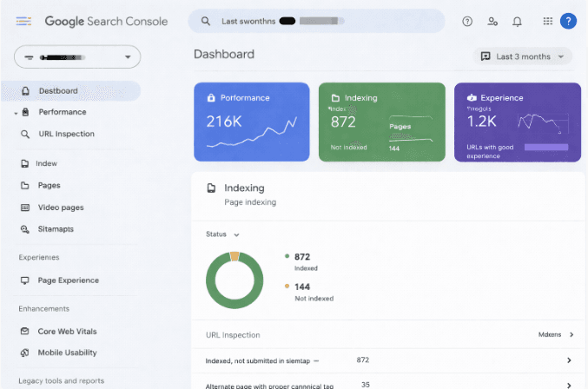Click the document icon beside Indexing heading
Viewport: 588px width, 389px height.
pos(212,188)
